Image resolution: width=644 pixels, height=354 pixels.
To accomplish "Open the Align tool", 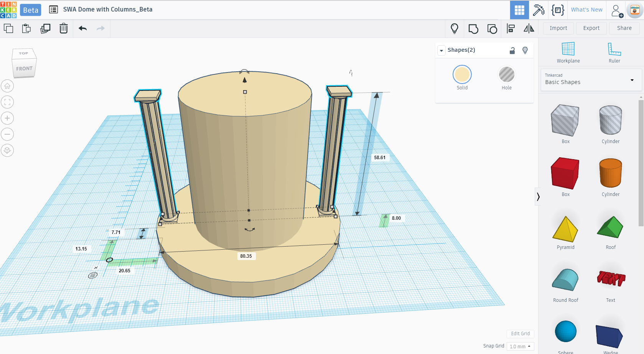I will point(511,28).
